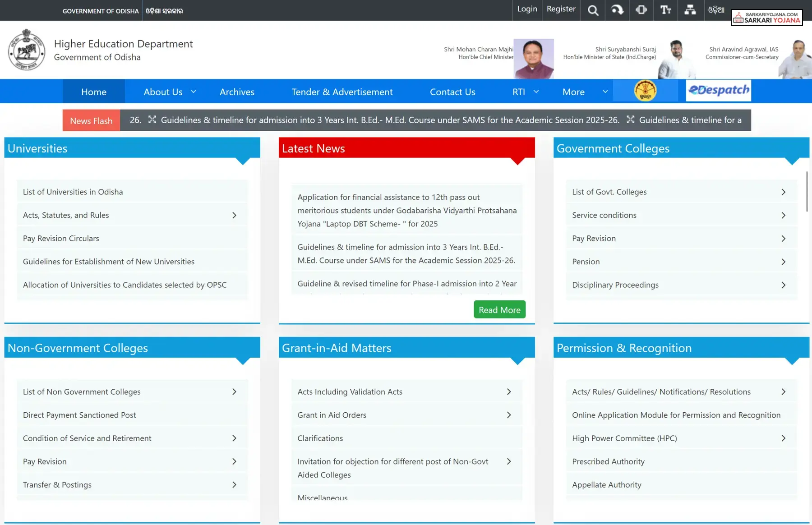Screen dimensions: 812x525
Task: Open the RTI dropdown
Action: pyautogui.click(x=523, y=92)
